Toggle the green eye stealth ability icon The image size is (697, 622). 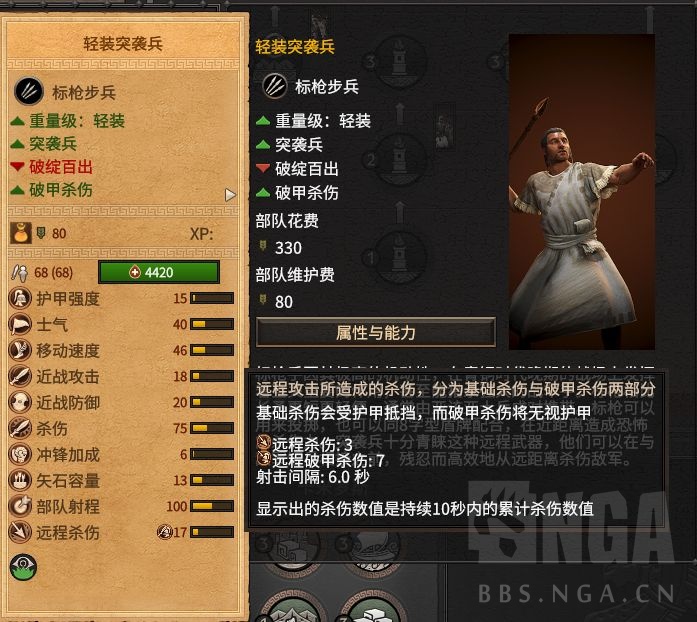coord(23,567)
